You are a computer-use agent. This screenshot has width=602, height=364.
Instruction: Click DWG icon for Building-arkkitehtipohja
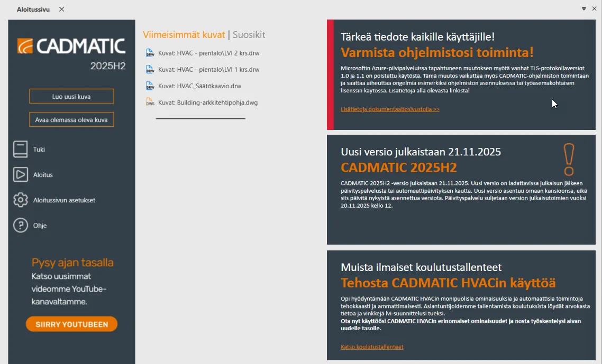point(150,102)
